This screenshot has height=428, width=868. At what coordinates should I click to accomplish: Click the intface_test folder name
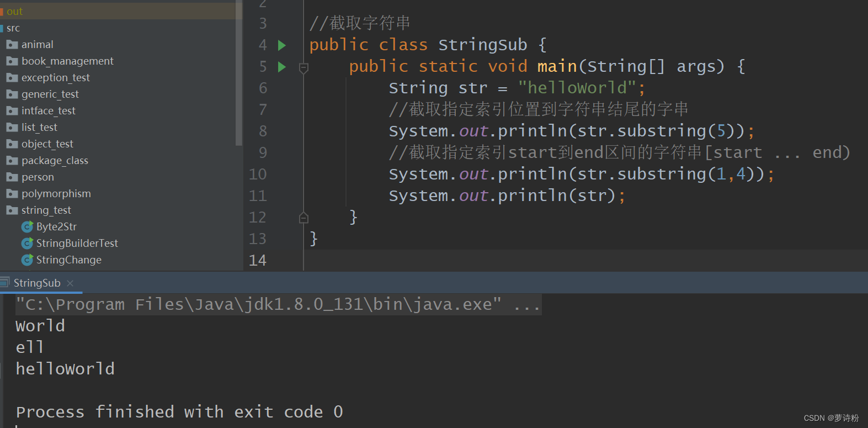pyautogui.click(x=49, y=110)
